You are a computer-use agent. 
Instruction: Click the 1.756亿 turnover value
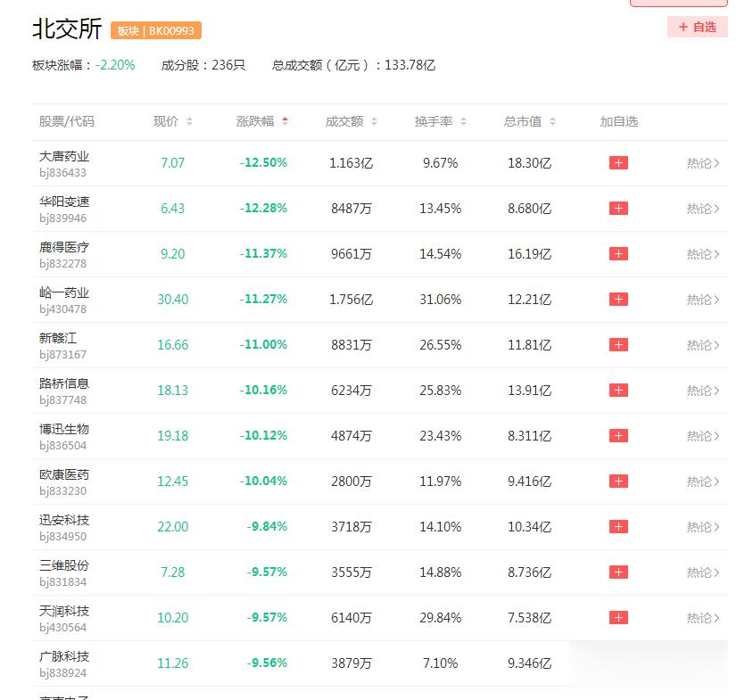pyautogui.click(x=352, y=300)
